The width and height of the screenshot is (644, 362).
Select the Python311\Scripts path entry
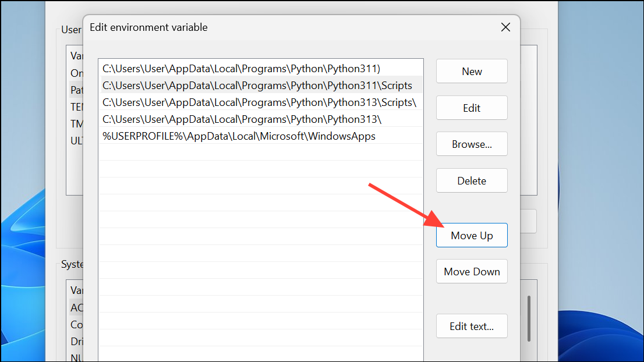(x=257, y=86)
